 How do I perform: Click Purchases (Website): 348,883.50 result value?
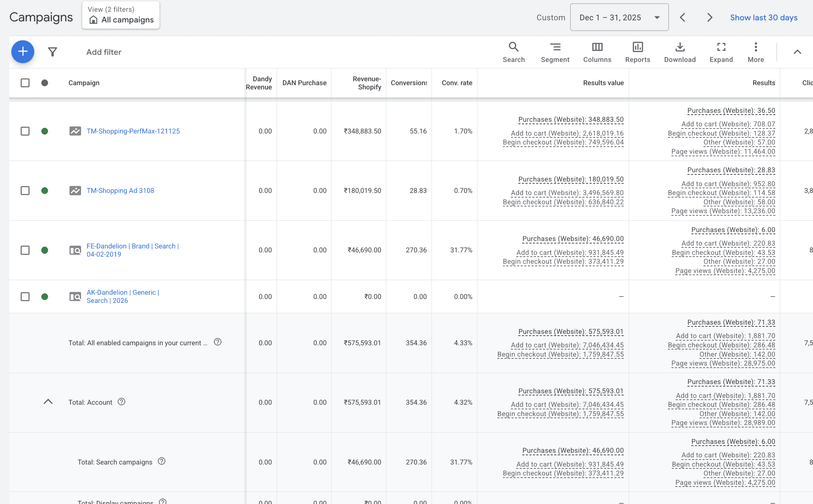(x=571, y=120)
